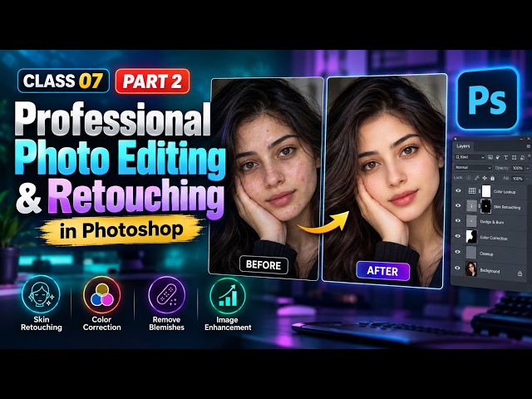Lock transparent pixels icon
532x399 pixels.
[468, 177]
